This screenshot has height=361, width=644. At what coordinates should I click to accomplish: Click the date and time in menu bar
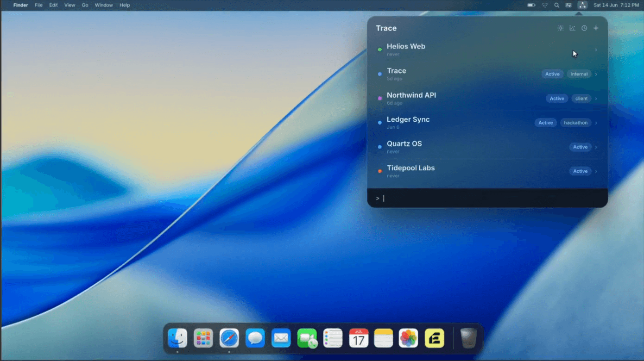pos(616,5)
